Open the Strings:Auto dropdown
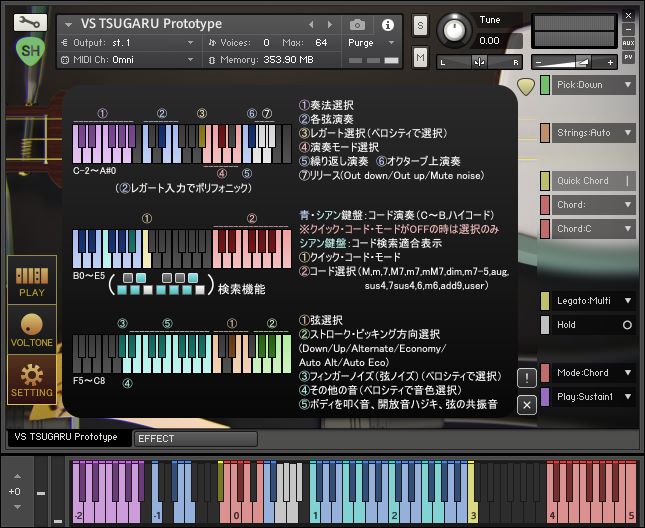The width and height of the screenshot is (645, 528). click(x=594, y=133)
